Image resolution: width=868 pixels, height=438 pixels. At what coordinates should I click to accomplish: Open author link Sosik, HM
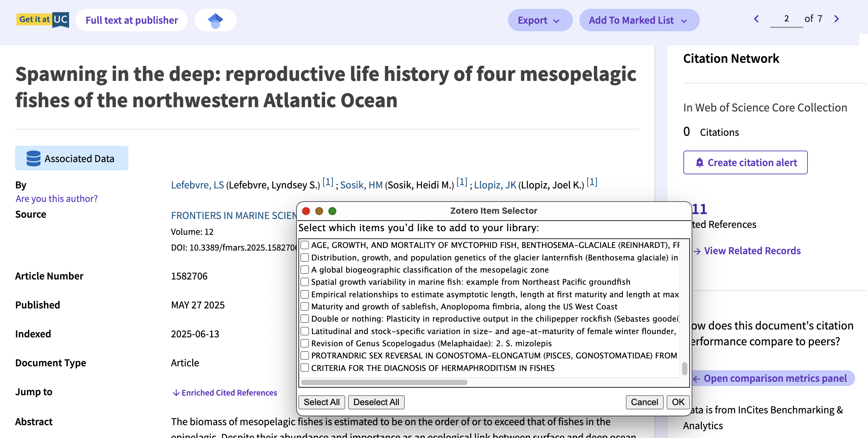point(361,185)
